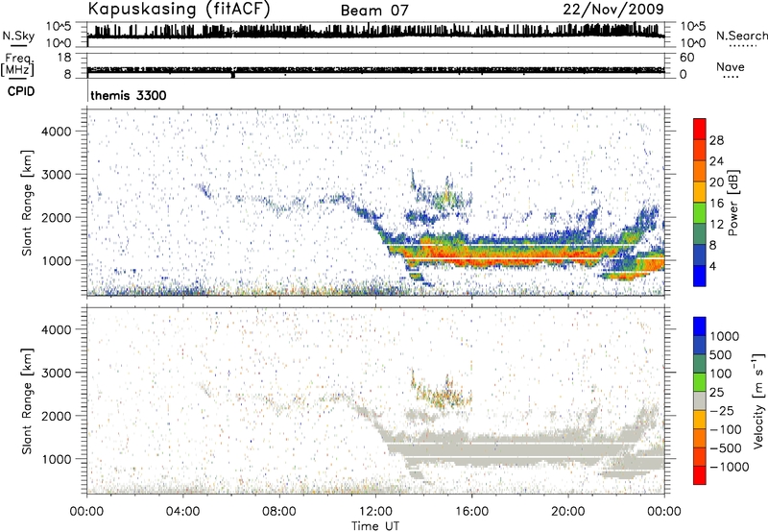
Task: Click the velocity colorbar value 500
Action: tap(721, 354)
